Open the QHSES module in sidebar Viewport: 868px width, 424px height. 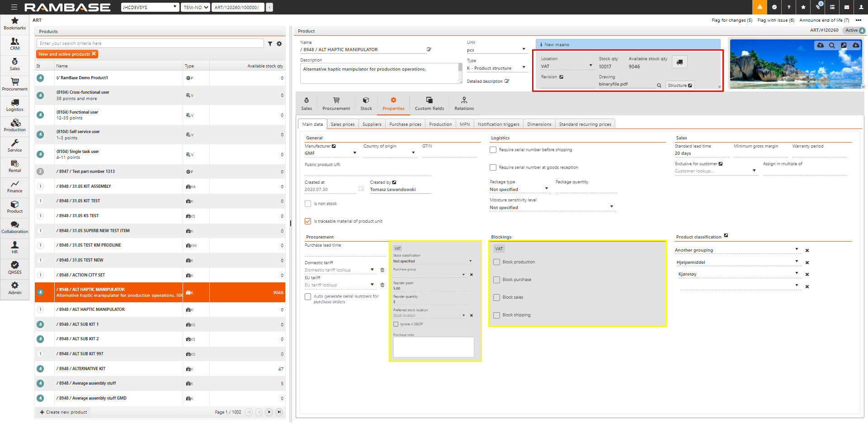pyautogui.click(x=14, y=267)
